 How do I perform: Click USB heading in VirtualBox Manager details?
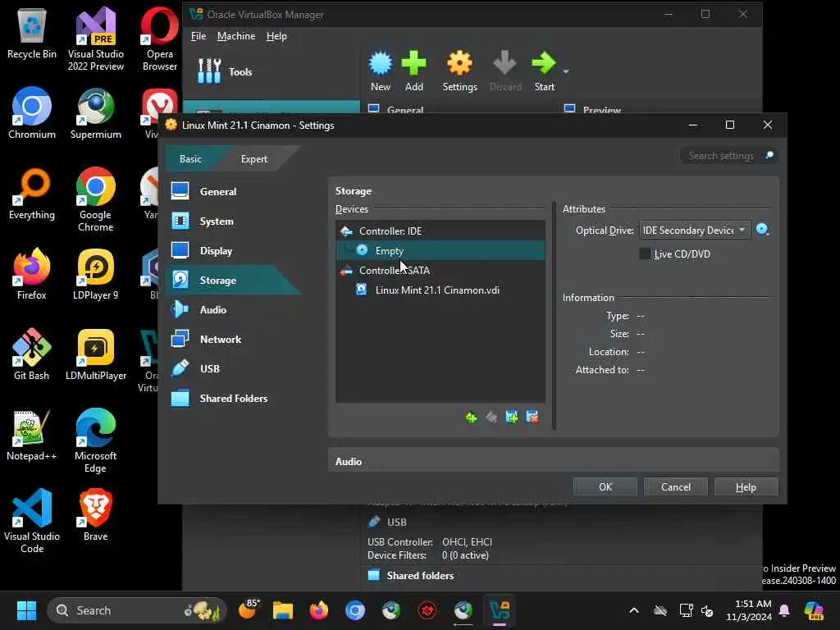click(396, 522)
